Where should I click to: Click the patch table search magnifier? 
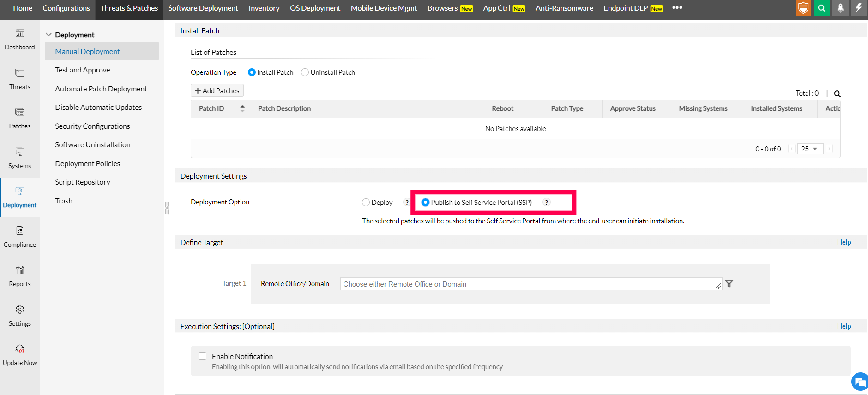(837, 94)
